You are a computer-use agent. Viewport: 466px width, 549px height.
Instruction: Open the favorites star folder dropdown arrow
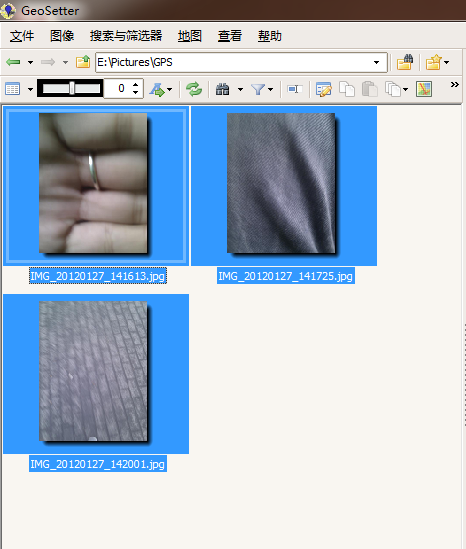(446, 62)
